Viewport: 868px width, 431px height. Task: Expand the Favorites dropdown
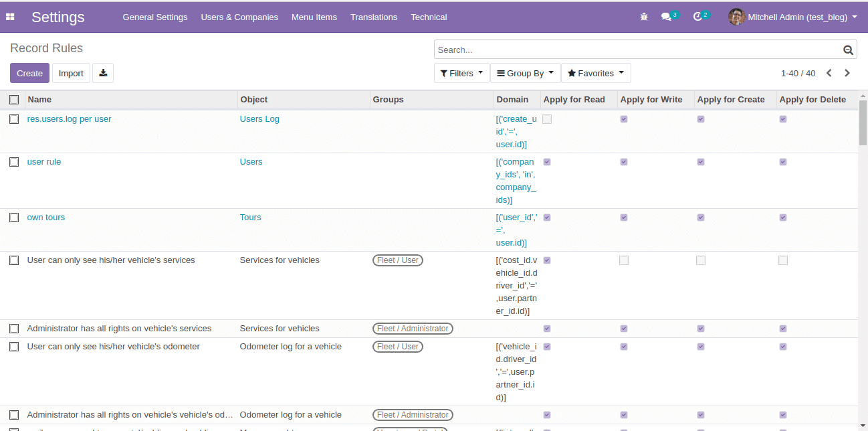pyautogui.click(x=596, y=73)
